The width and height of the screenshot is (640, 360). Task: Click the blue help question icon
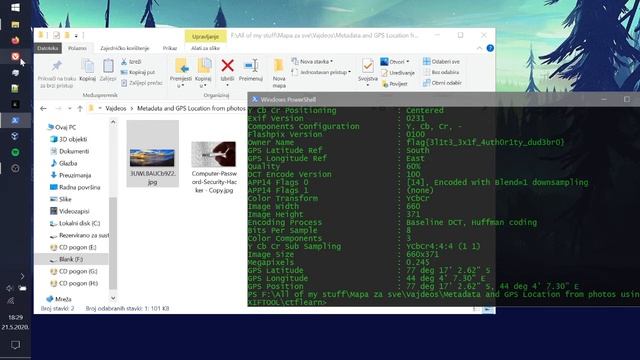point(490,48)
